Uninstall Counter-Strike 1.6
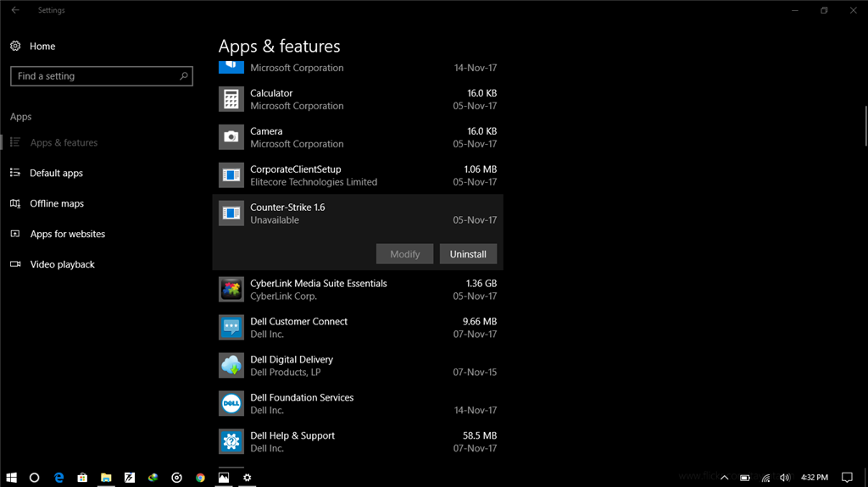Screen dimensions: 868x487 [468, 254]
